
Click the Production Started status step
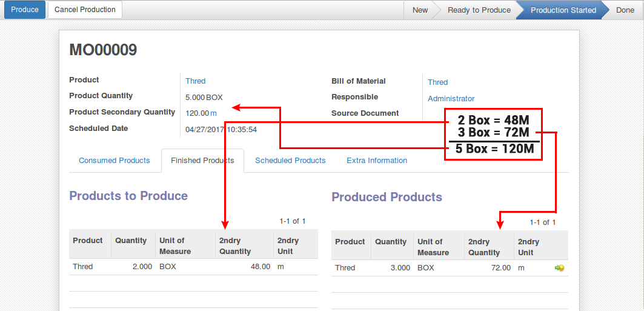(x=563, y=10)
